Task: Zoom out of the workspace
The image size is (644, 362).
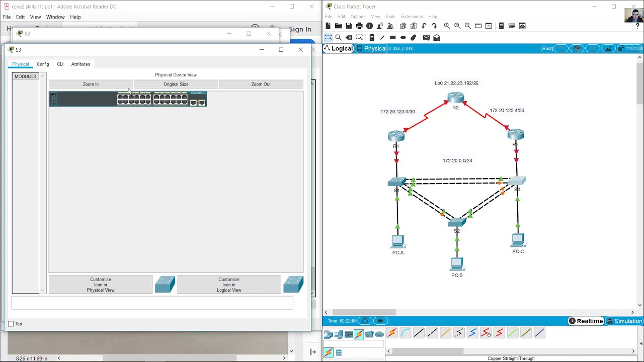Action: (x=467, y=26)
